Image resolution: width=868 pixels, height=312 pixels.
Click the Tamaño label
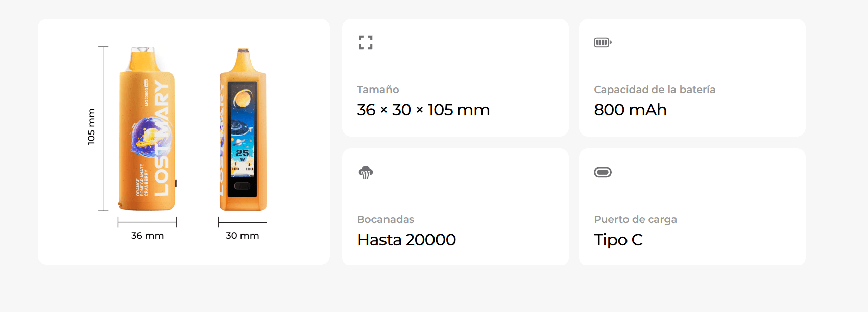pos(378,90)
